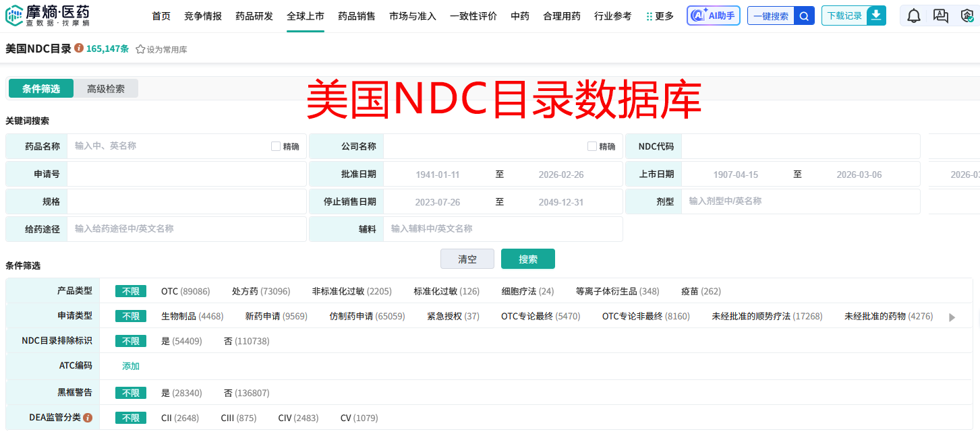Viewport: 980px width, 440px height.
Task: Click the shield account icon
Action: 967,16
